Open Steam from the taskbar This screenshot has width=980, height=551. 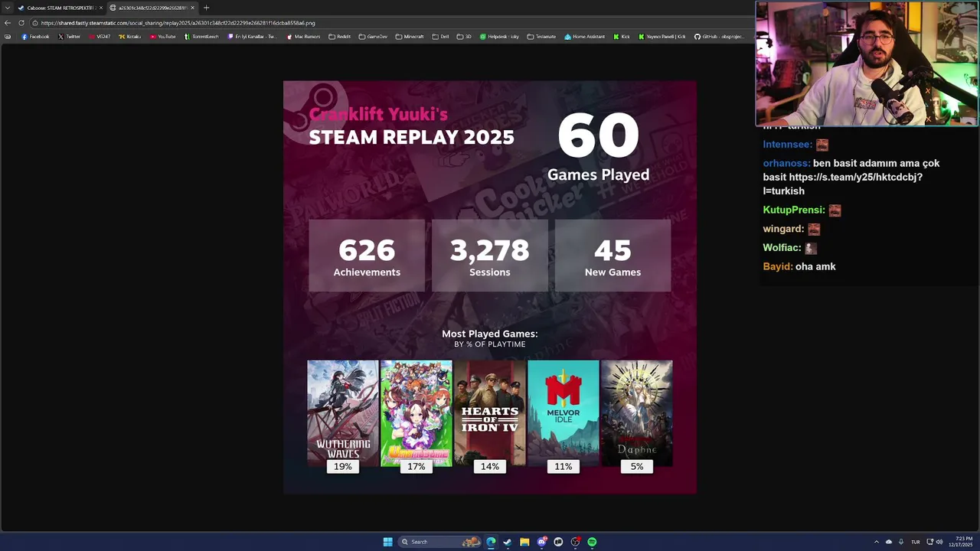[508, 542]
